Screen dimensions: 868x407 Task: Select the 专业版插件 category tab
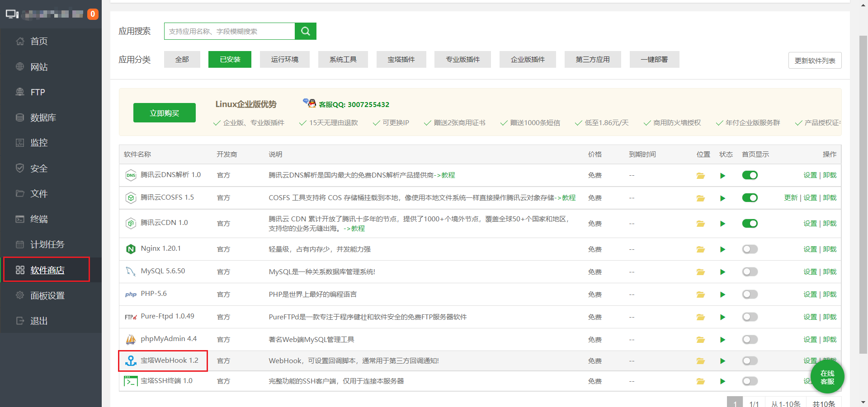coord(463,59)
